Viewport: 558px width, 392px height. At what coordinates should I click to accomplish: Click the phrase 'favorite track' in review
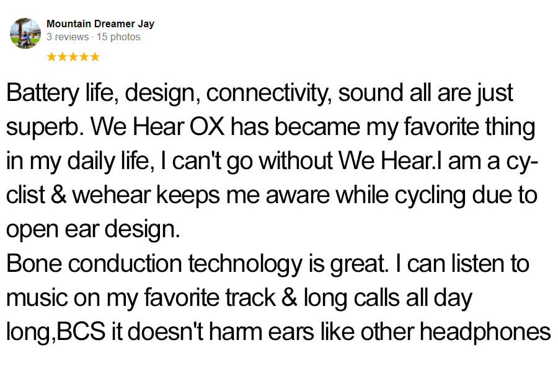click(x=210, y=297)
